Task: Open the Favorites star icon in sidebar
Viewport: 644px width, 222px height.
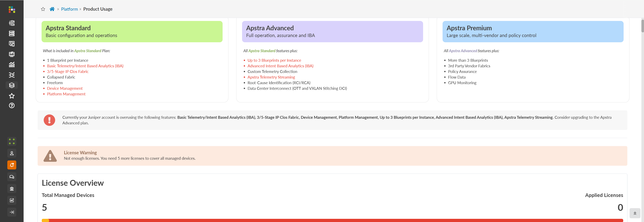Action: 11,96
